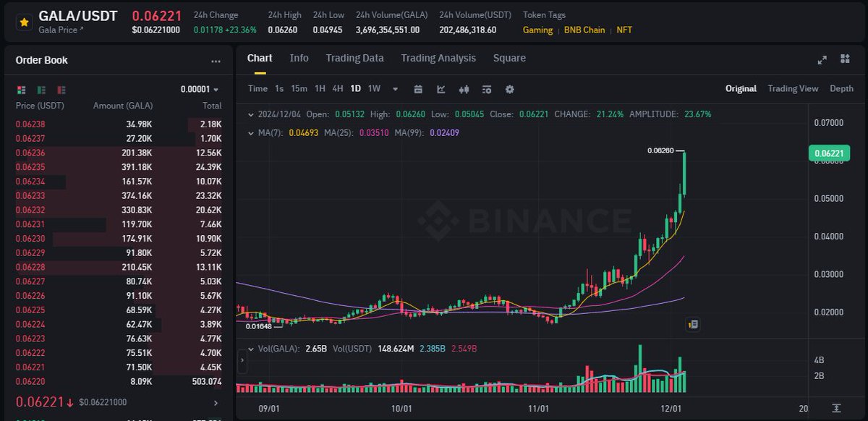The height and width of the screenshot is (421, 868).
Task: Click the chart order-marker icon near 12/01
Action: 693,325
